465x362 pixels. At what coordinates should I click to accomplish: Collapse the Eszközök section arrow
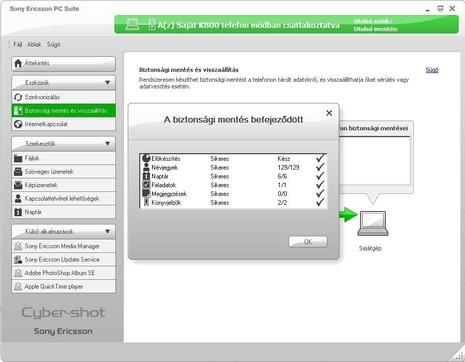click(x=107, y=82)
